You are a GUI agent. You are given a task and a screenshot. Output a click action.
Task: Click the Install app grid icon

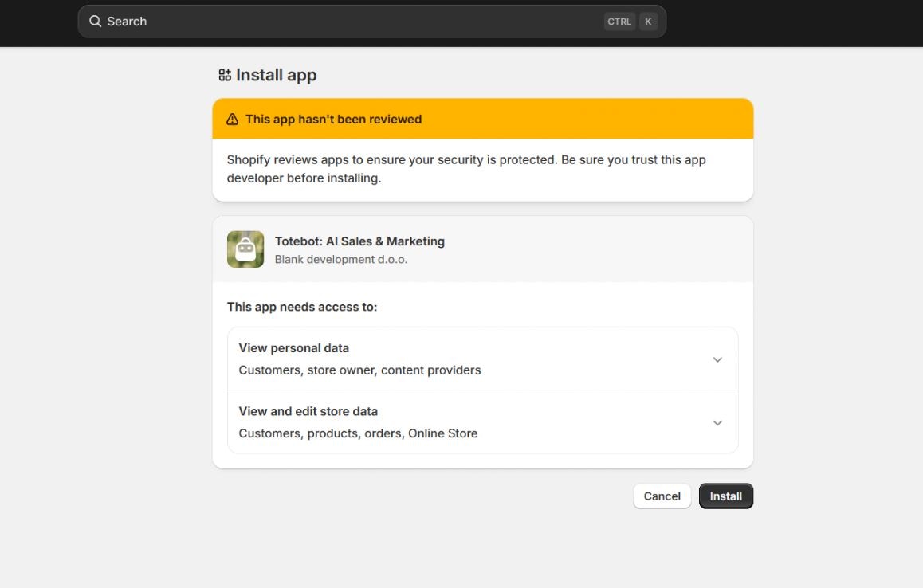(x=225, y=75)
